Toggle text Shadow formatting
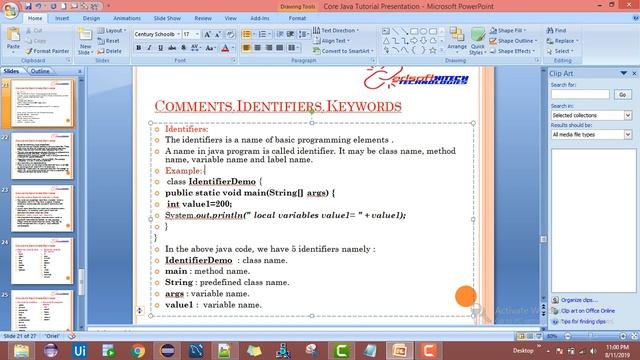640x360 pixels. 183,48
